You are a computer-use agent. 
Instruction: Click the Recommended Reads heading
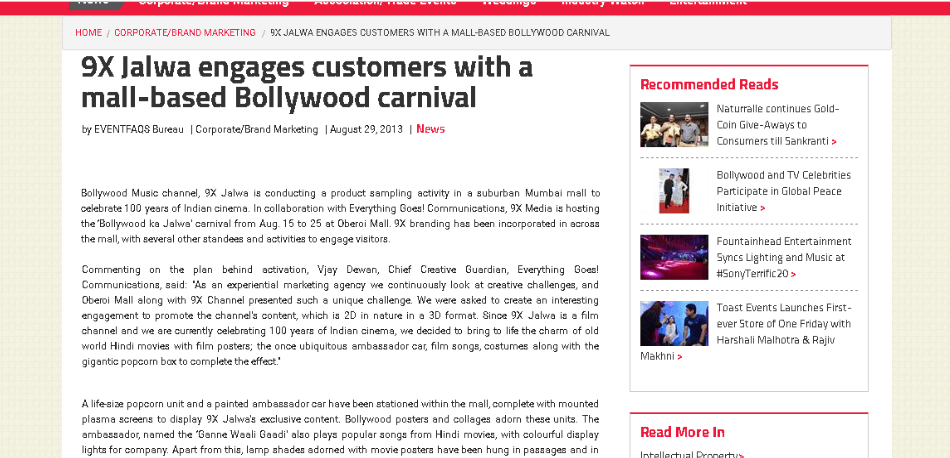pyautogui.click(x=709, y=84)
